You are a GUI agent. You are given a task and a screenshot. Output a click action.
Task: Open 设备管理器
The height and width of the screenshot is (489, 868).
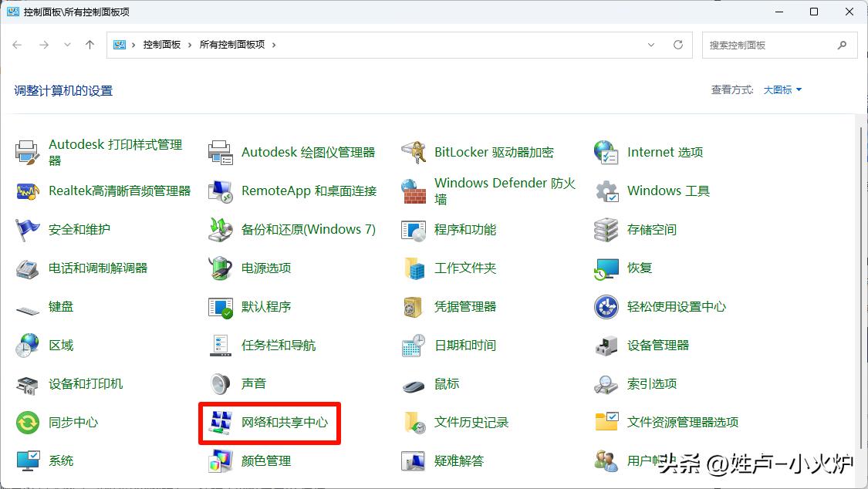[664, 345]
